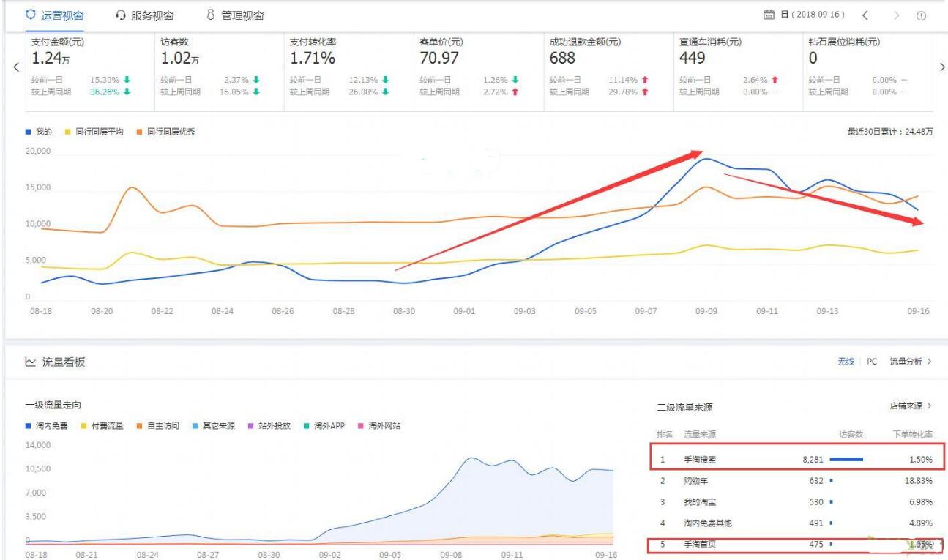
Task: Select the 支付金额(元) metric title
Action: click(58, 42)
